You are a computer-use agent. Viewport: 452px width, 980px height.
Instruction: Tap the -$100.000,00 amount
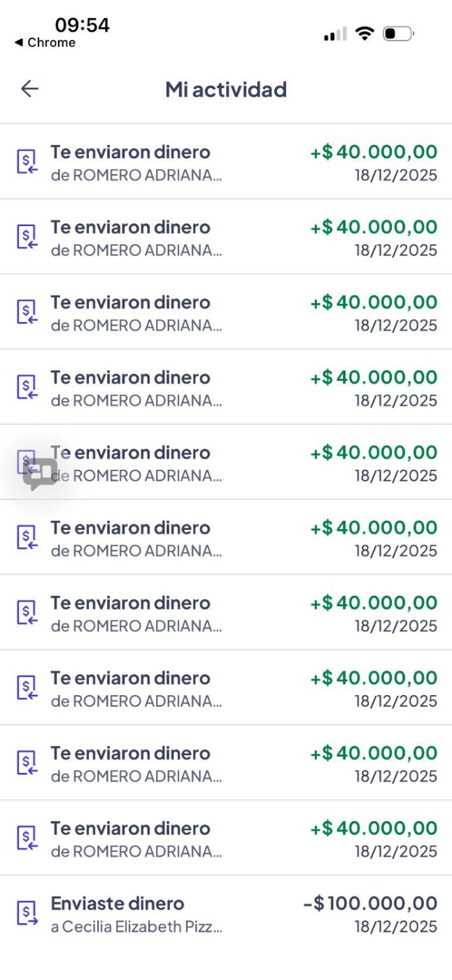(370, 904)
